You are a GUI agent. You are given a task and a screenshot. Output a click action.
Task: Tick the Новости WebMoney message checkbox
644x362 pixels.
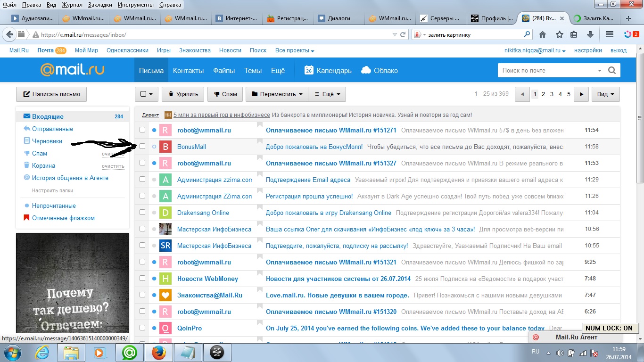[142, 278]
